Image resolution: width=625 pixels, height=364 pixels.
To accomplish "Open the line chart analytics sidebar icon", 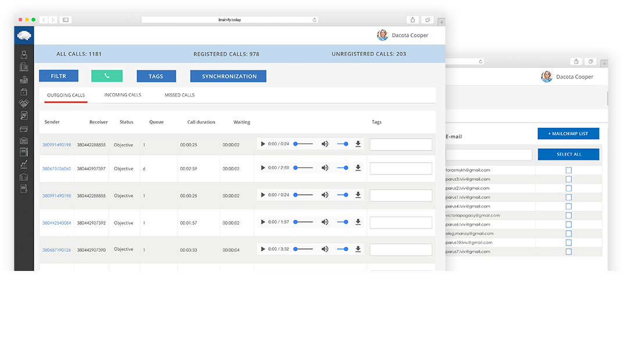I will point(24,164).
